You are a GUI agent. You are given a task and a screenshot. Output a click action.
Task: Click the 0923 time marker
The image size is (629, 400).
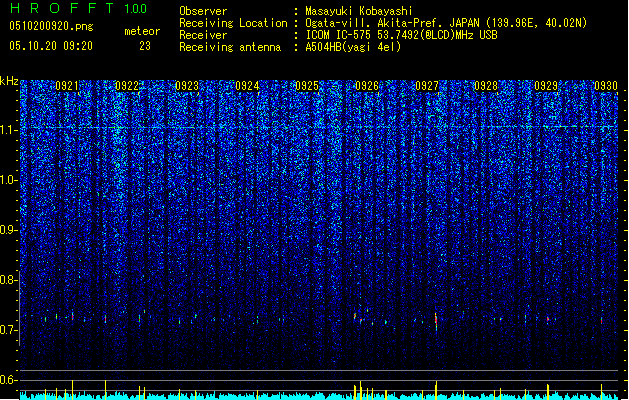coord(187,86)
